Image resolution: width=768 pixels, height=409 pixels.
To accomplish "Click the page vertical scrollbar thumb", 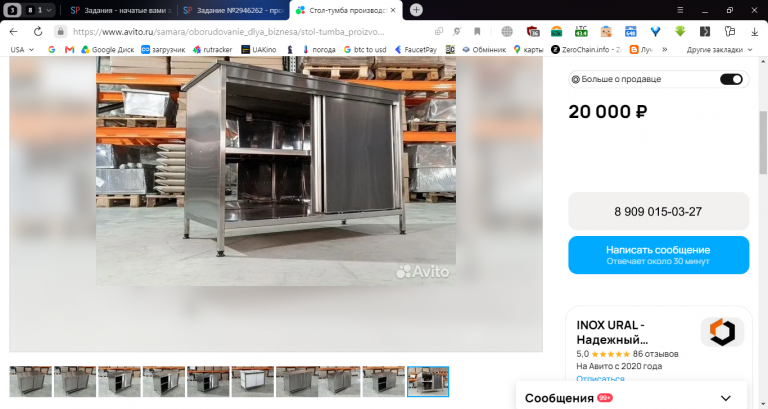I will click(x=763, y=142).
